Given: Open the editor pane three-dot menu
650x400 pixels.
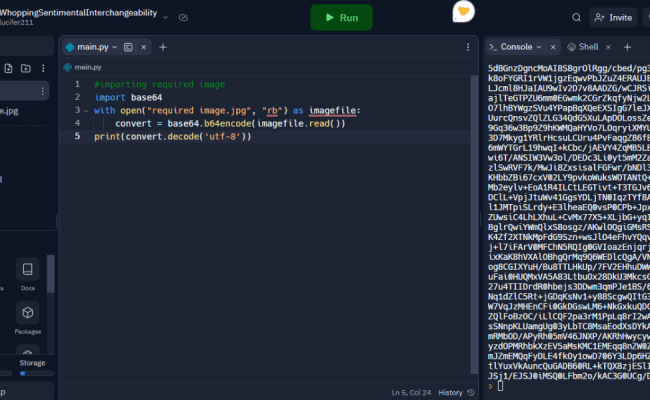Looking at the screenshot, I should coord(468,47).
